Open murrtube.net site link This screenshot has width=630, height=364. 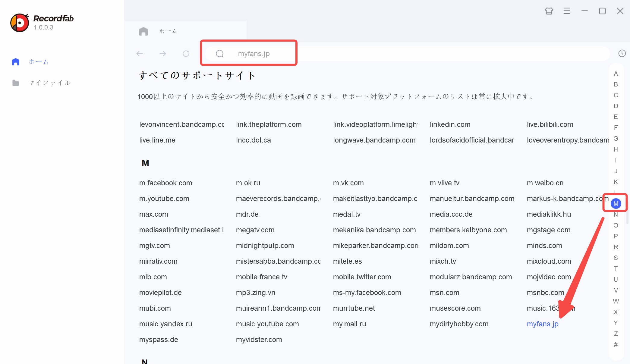coord(354,308)
